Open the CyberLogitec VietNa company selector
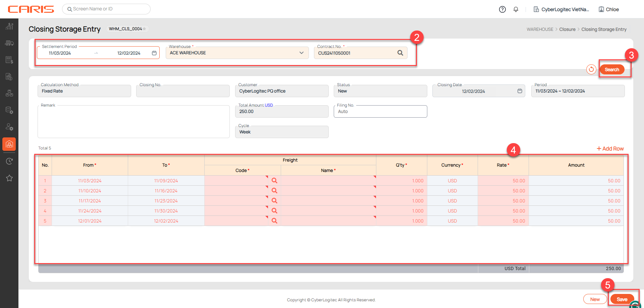Viewport: 644px width, 308px height. tap(561, 9)
